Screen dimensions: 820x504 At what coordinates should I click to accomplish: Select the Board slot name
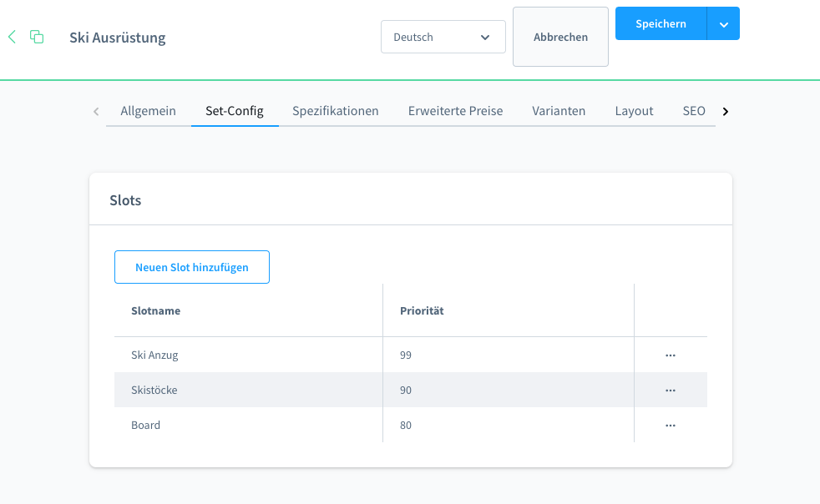(145, 425)
